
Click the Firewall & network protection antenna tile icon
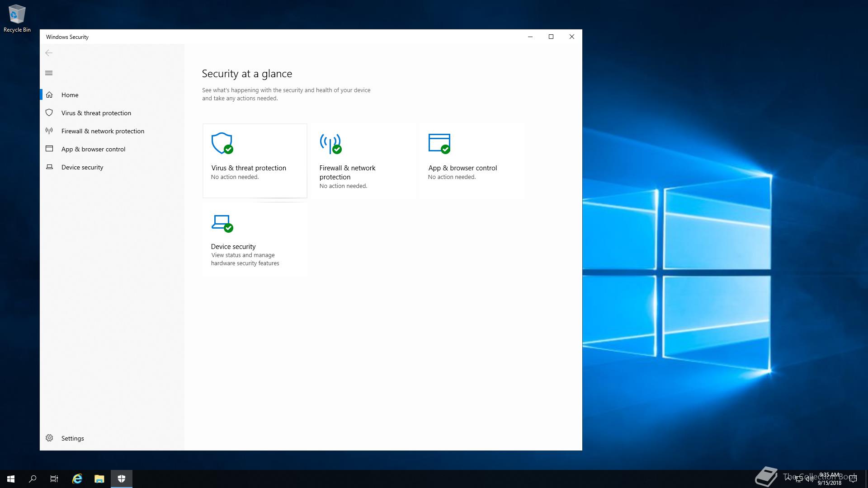pos(330,143)
